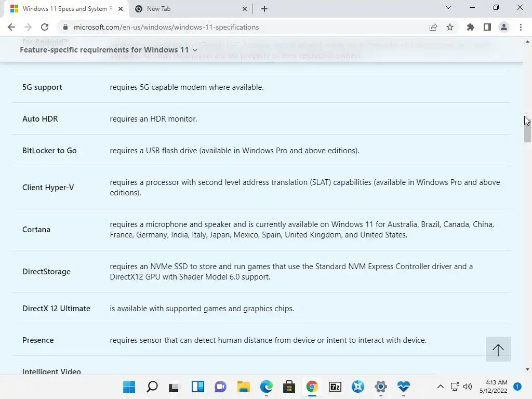Click the DirectX 12 Ultimate label

(x=56, y=309)
